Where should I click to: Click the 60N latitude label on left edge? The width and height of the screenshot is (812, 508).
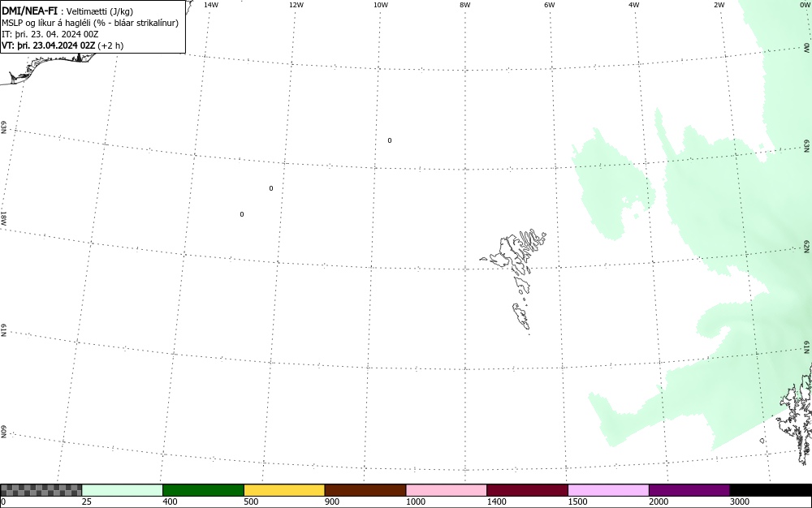[3, 433]
